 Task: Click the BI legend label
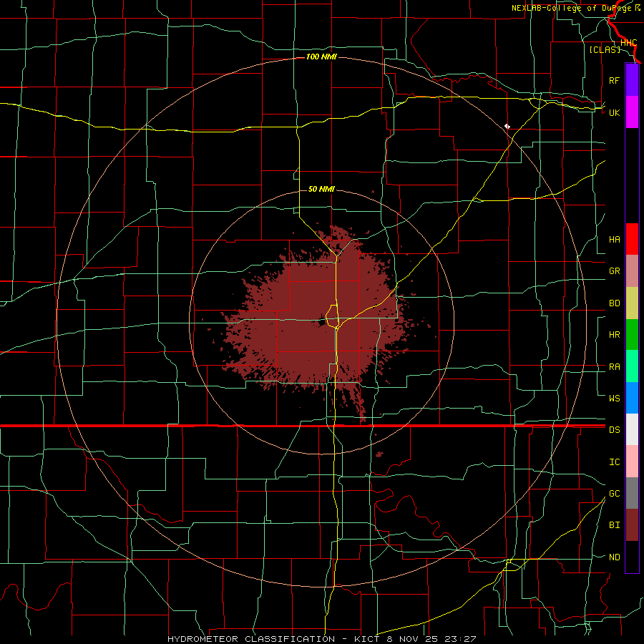point(614,525)
